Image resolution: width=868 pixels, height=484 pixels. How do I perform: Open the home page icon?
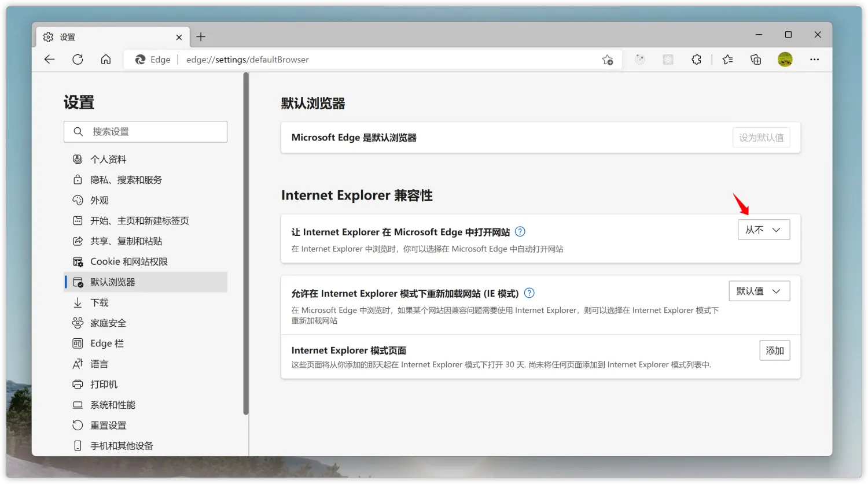point(106,60)
